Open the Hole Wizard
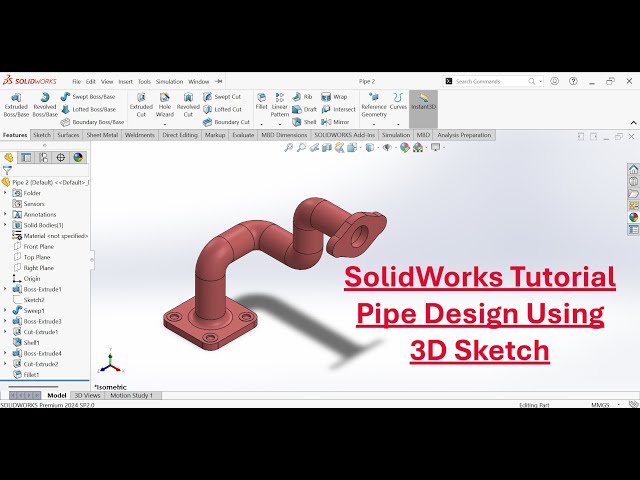Image resolution: width=640 pixels, height=480 pixels. pyautogui.click(x=164, y=105)
